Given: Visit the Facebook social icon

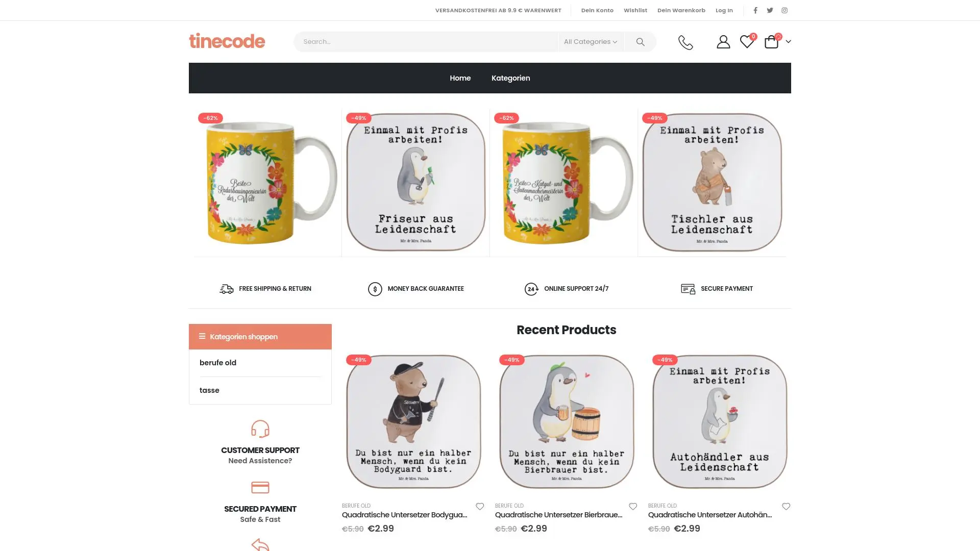Looking at the screenshot, I should pos(755,10).
